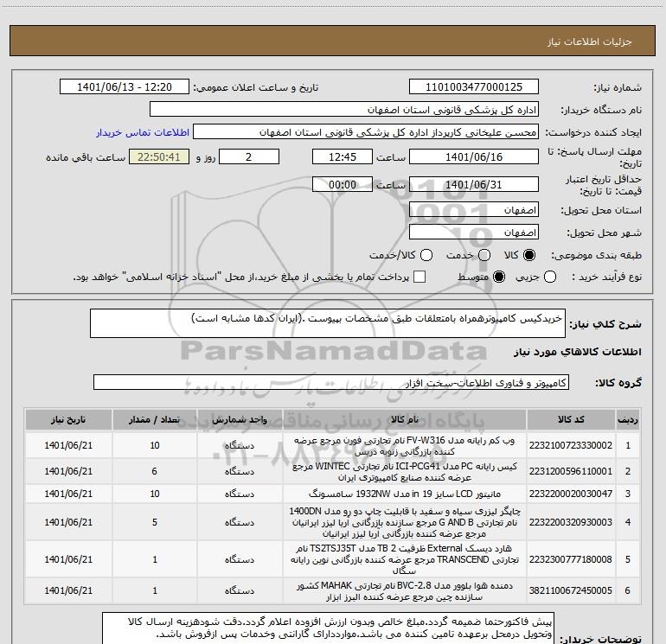Click the response deadline date 1401/06/16
This screenshot has height=644, width=666.
[474, 156]
